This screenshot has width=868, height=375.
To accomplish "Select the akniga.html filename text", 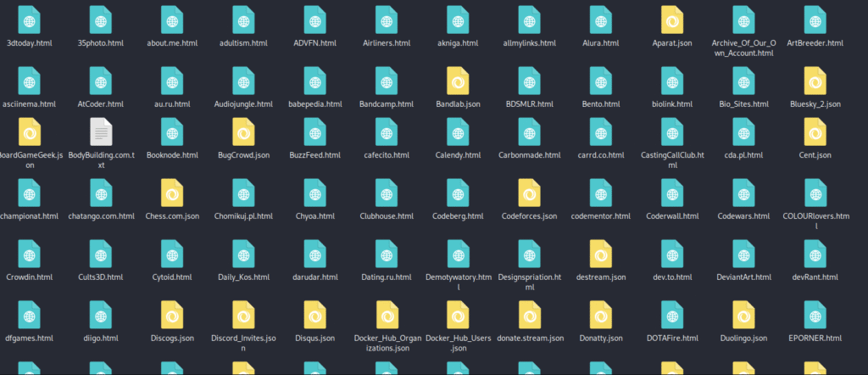I will 458,43.
